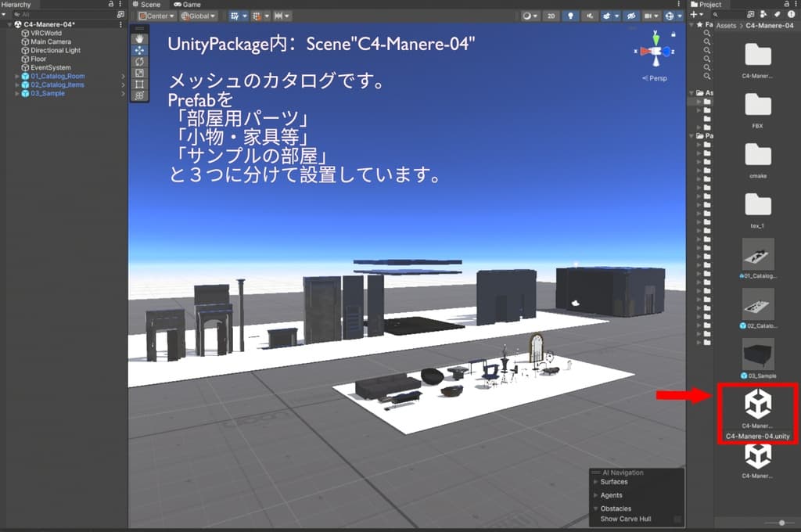Toggle scene audio
The height and width of the screenshot is (532, 801).
point(590,16)
